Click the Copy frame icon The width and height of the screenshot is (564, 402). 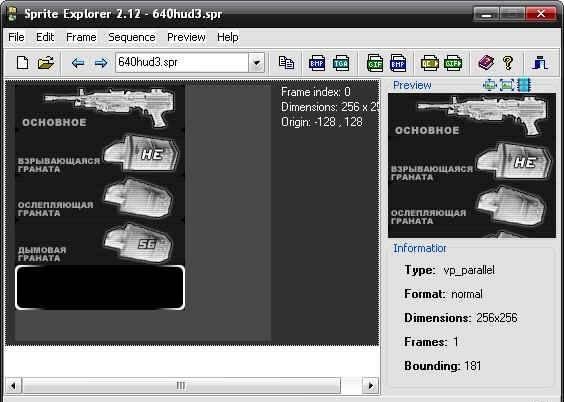coord(286,63)
